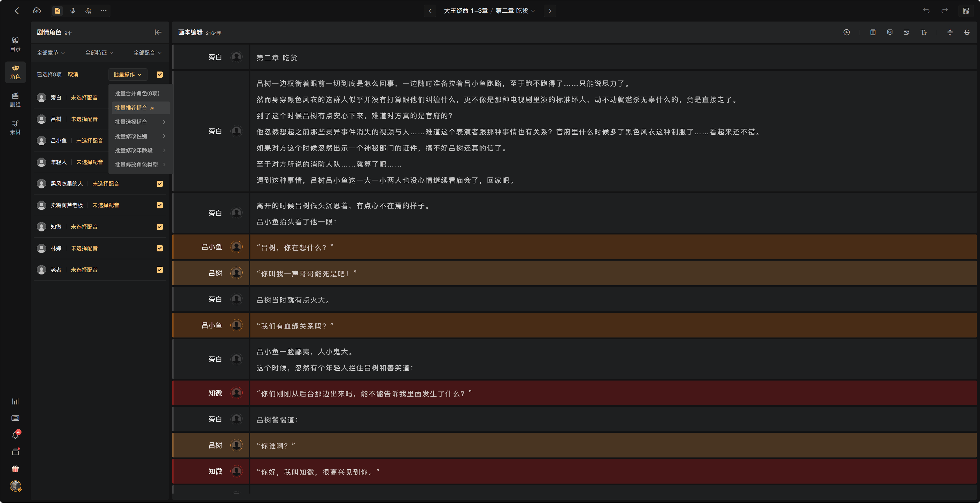Open the user profile avatar
Screen dimensions: 980x503
pos(15,486)
